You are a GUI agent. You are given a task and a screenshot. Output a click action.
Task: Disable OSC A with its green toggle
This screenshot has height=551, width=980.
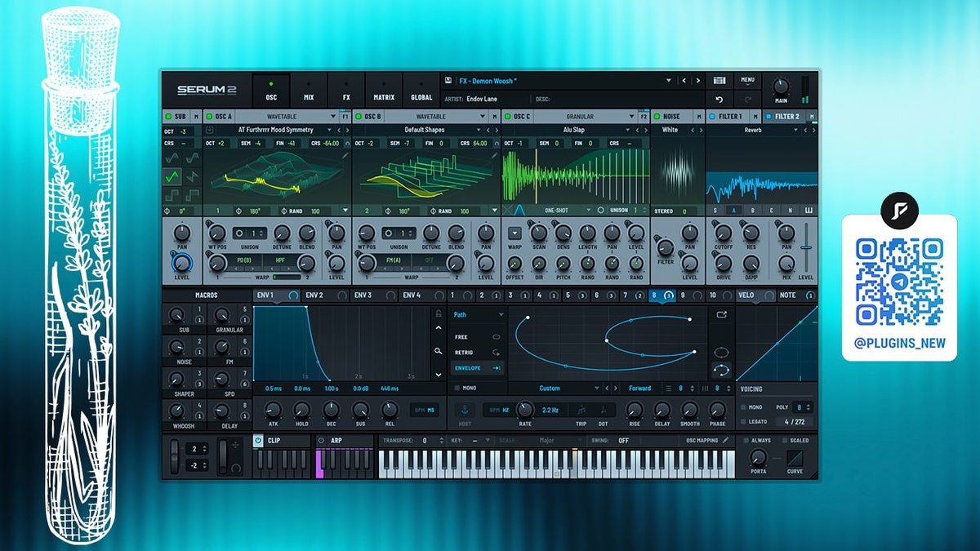coord(209,117)
